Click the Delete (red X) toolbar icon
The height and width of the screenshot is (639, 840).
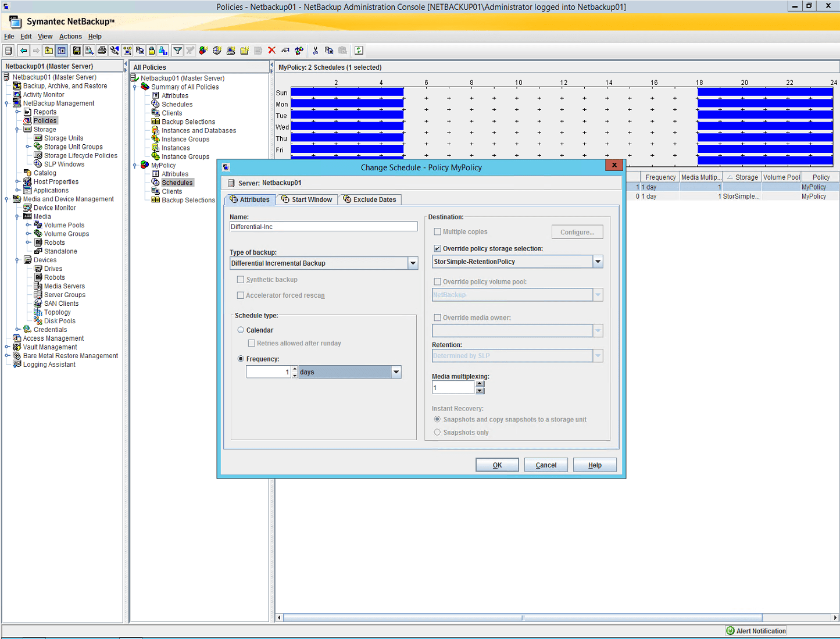(x=271, y=51)
